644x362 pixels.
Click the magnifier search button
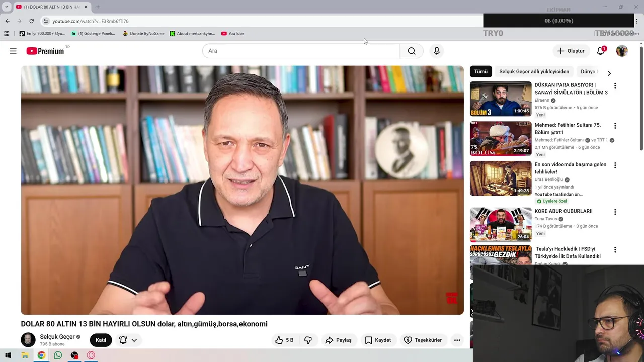click(x=412, y=51)
